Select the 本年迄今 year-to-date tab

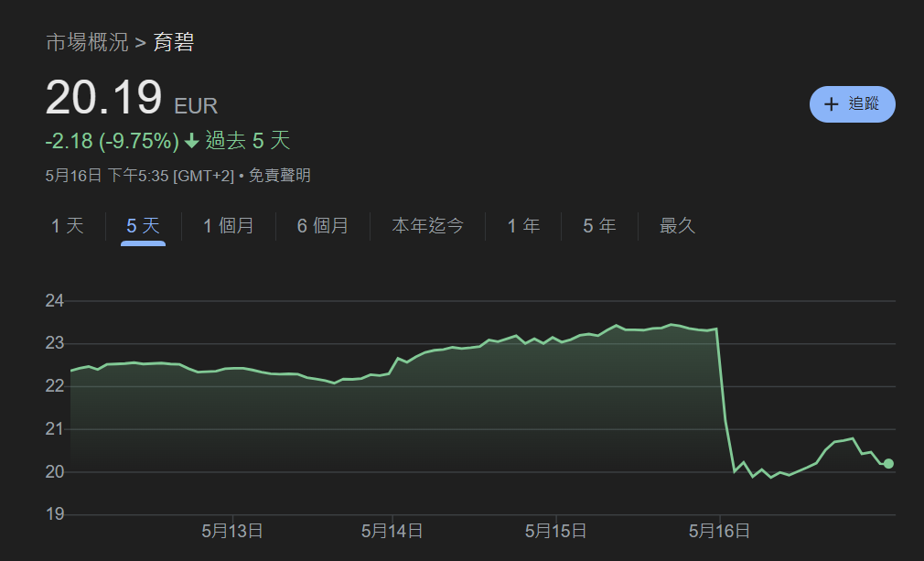pyautogui.click(x=427, y=226)
